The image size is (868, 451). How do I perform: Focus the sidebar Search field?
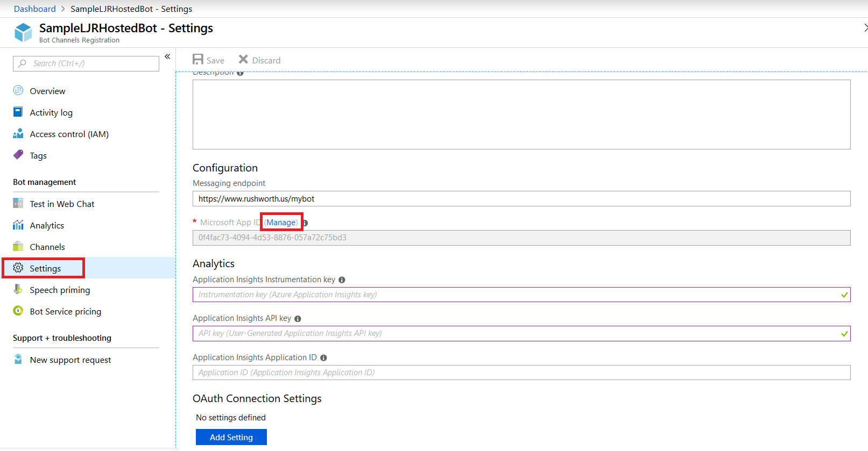86,63
